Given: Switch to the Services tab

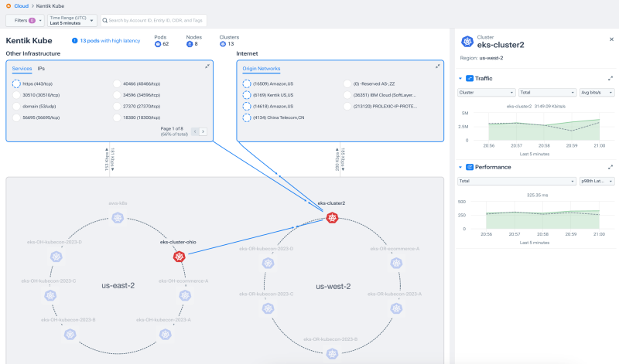Looking at the screenshot, I should tap(22, 69).
